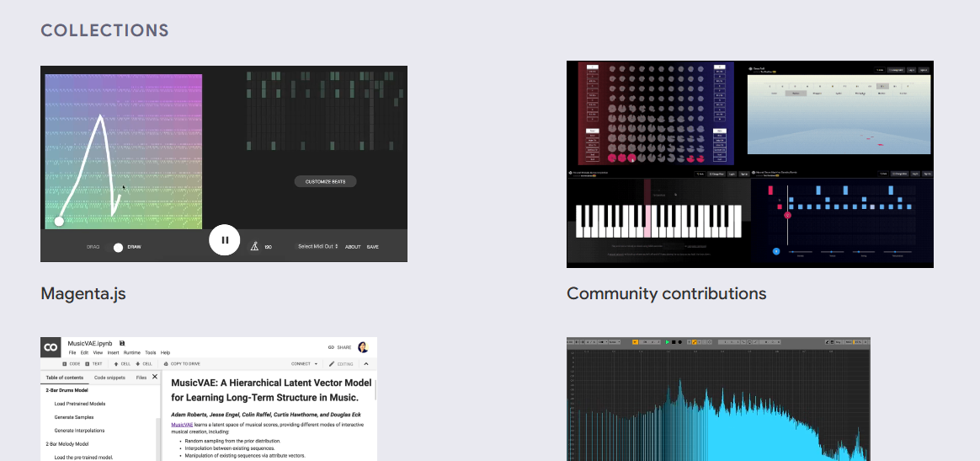Switch to the Code snippets tab

tap(109, 378)
